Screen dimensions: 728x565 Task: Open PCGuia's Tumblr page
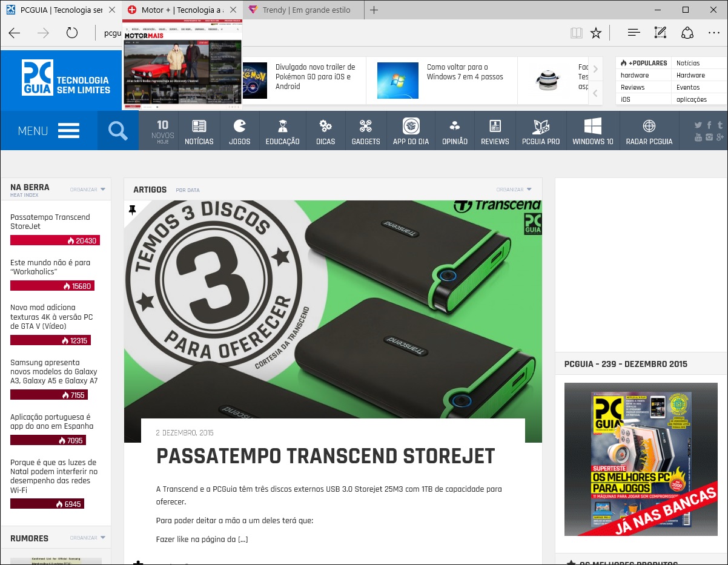coord(720,125)
